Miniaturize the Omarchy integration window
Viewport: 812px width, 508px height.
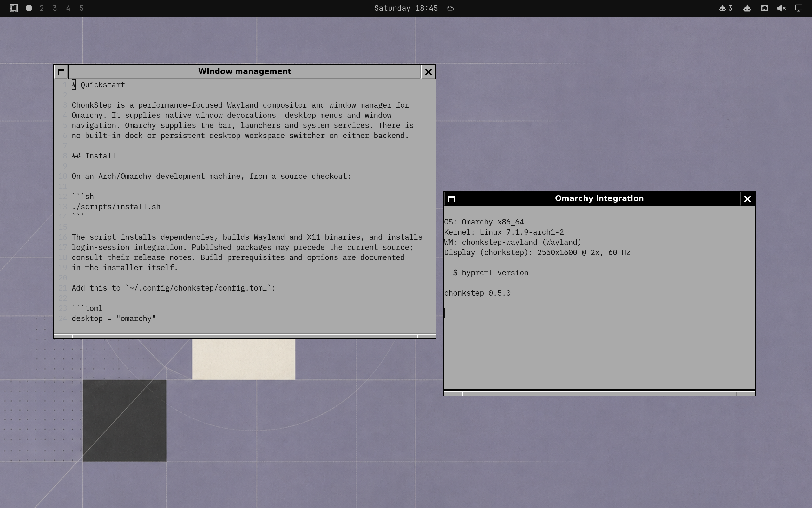pos(451,199)
